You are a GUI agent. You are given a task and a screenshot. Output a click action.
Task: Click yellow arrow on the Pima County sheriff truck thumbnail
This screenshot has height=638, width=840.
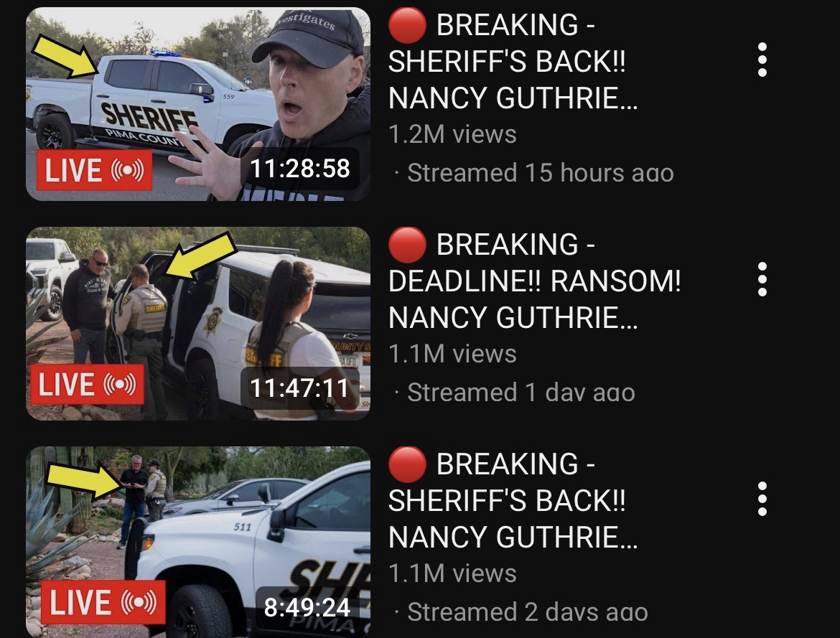click(65, 57)
